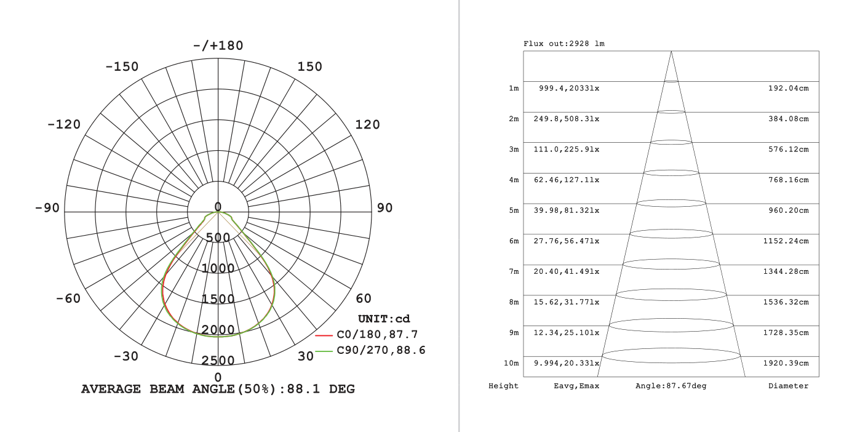The height and width of the screenshot is (432, 868).
Task: Click the '500' candela ring label
Action: click(x=218, y=238)
